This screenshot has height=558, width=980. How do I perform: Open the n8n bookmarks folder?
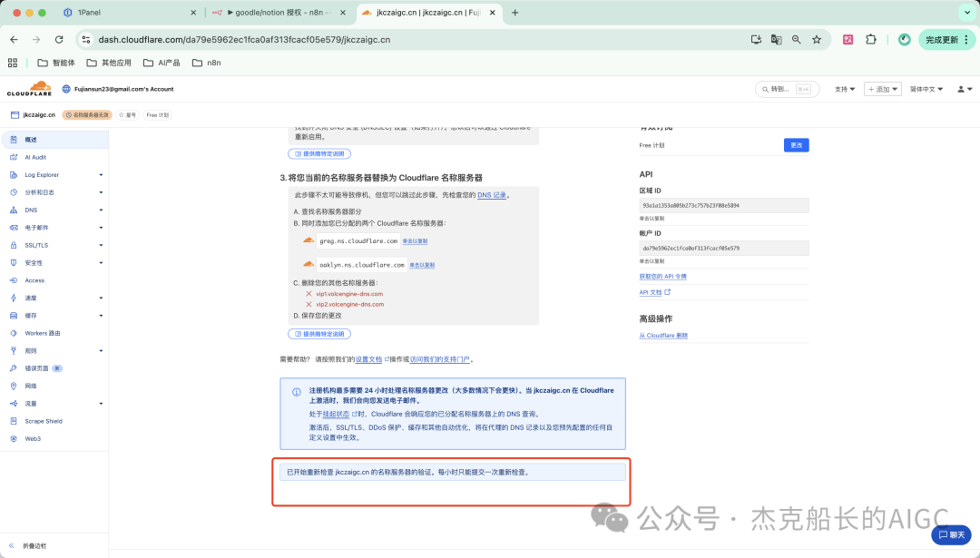[x=206, y=63]
